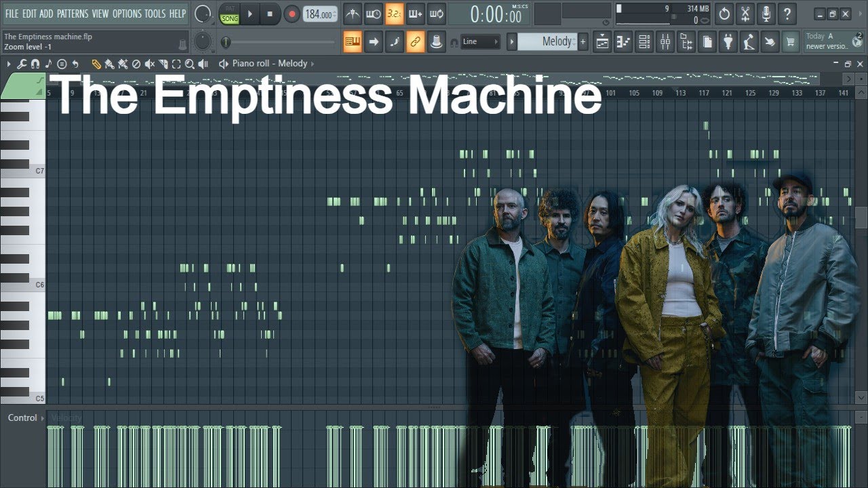Open the Line snap selector dropdown

coord(481,41)
